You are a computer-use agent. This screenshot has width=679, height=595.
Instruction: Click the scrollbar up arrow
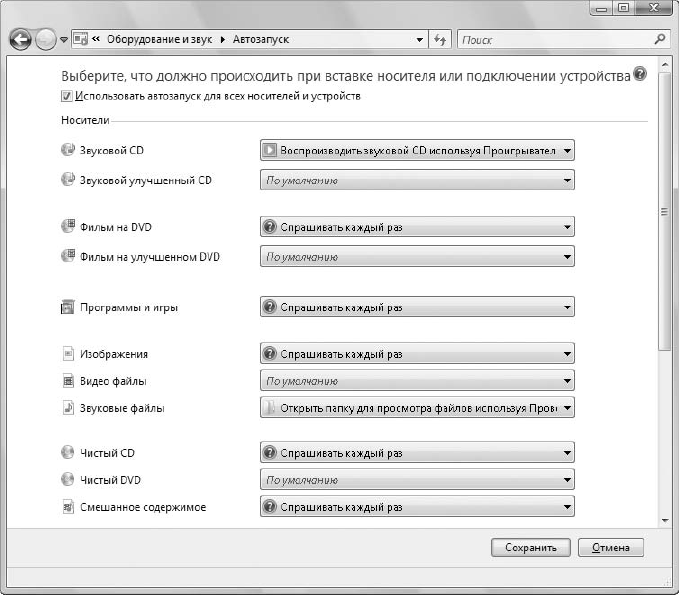click(x=665, y=65)
